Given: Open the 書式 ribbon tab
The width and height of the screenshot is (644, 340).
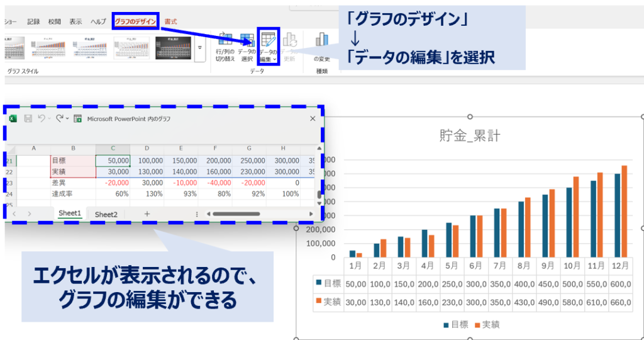Looking at the screenshot, I should 170,21.
